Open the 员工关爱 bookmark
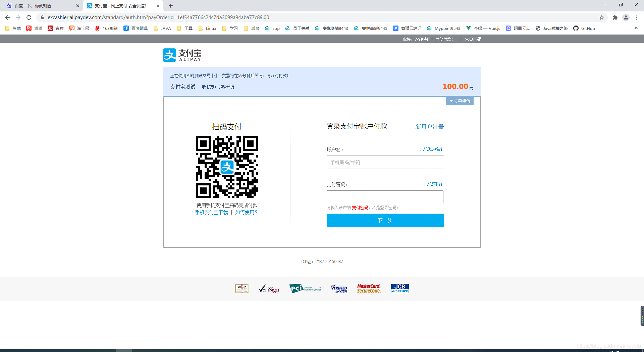The image size is (644, 352). tap(297, 29)
